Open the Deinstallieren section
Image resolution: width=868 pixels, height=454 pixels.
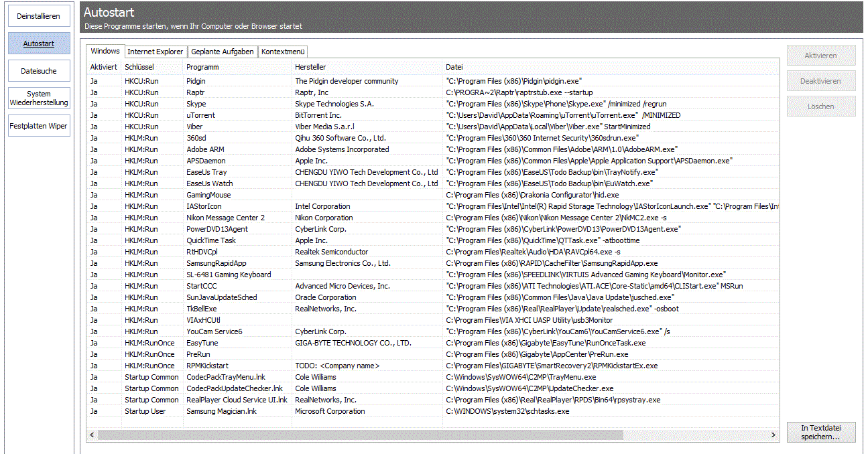[39, 16]
